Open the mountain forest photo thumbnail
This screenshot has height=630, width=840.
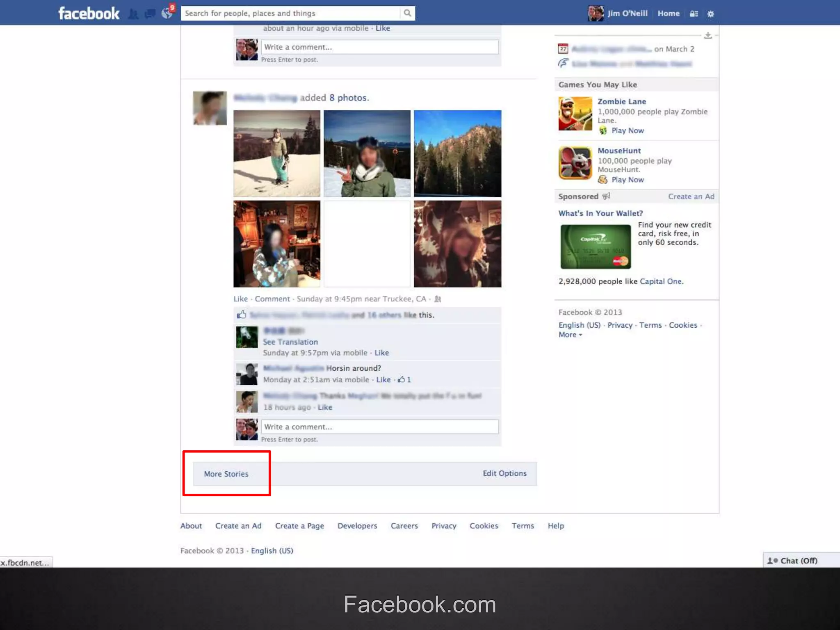[457, 153]
